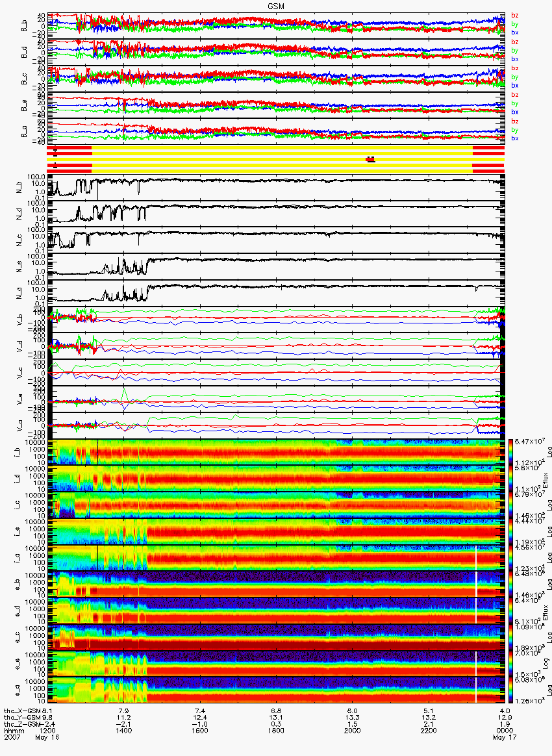552x756 pixels.
Task: Click the 1200 time tick label
Action: point(47,731)
